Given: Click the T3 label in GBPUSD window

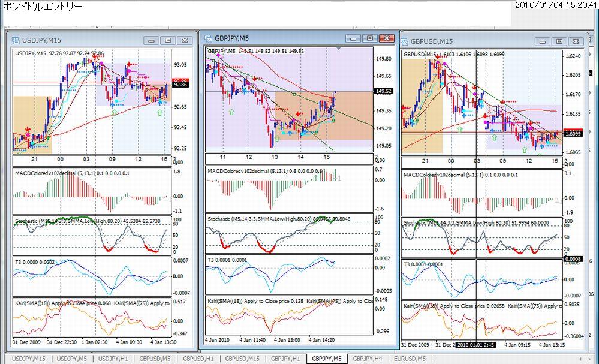Looking at the screenshot, I should 423,264.
